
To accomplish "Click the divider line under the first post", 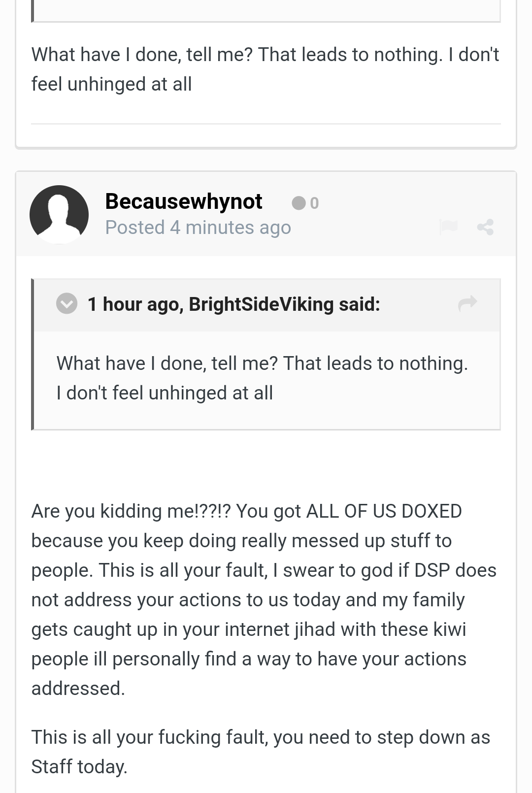I will (x=266, y=124).
